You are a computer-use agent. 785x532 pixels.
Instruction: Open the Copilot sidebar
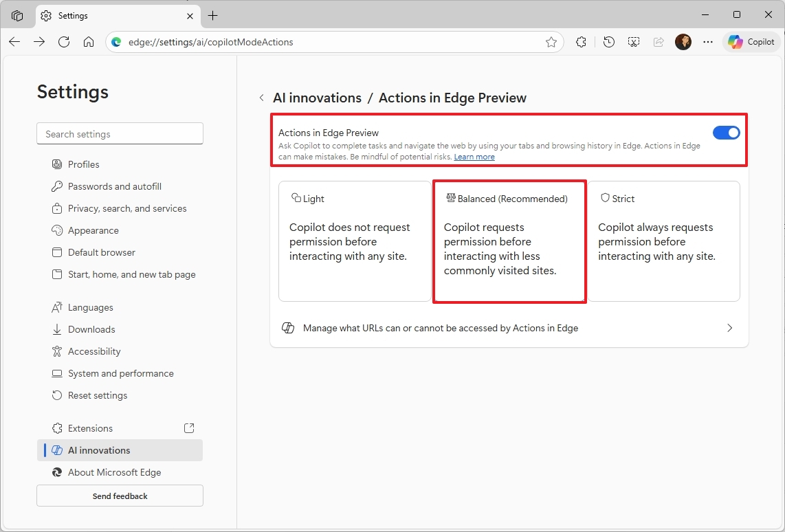[x=751, y=42]
